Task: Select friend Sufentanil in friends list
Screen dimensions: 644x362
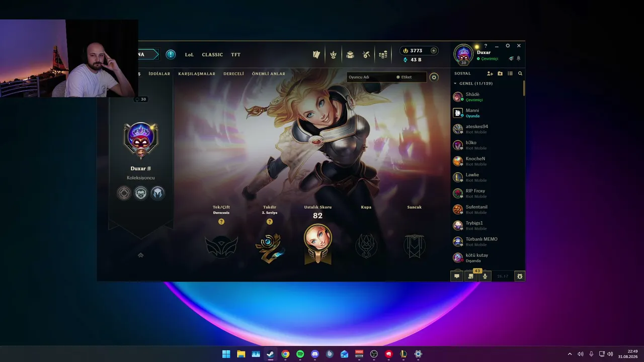Action: click(487, 209)
